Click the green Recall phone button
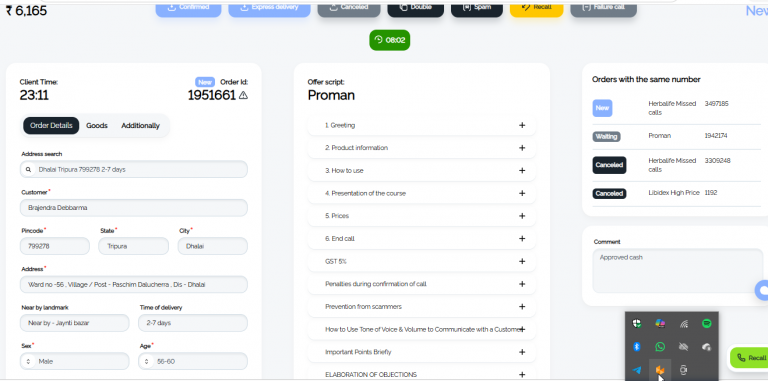768x381 pixels. coord(749,357)
